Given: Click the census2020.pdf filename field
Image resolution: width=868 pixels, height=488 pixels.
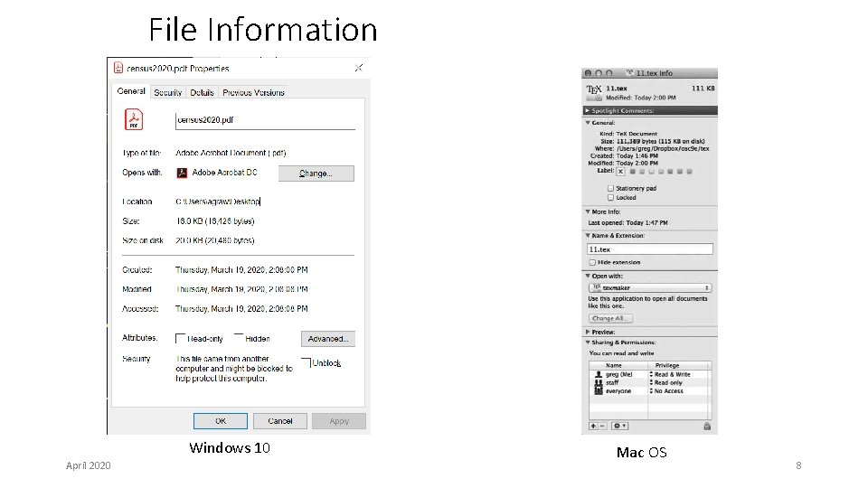Looking at the screenshot, I should tap(265, 120).
